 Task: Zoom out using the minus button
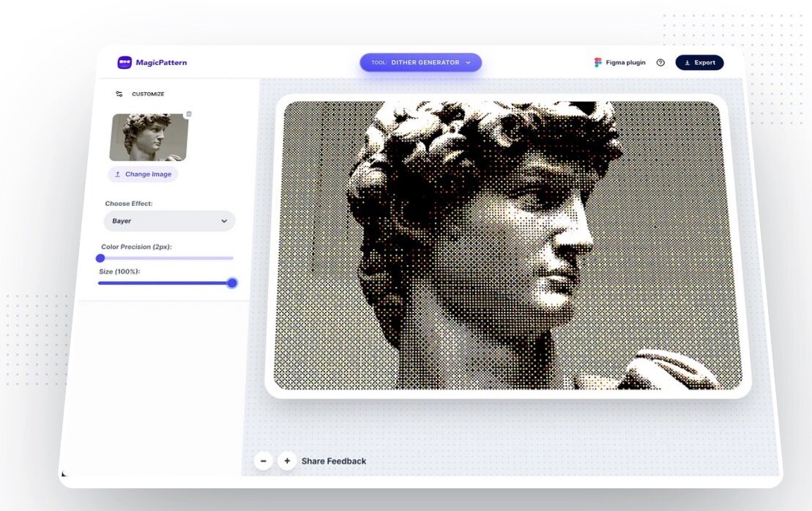(264, 460)
